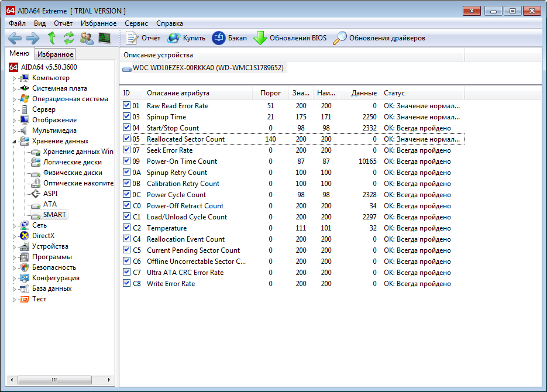Select Отображение in the tree
547x392 pixels.
pos(54,119)
